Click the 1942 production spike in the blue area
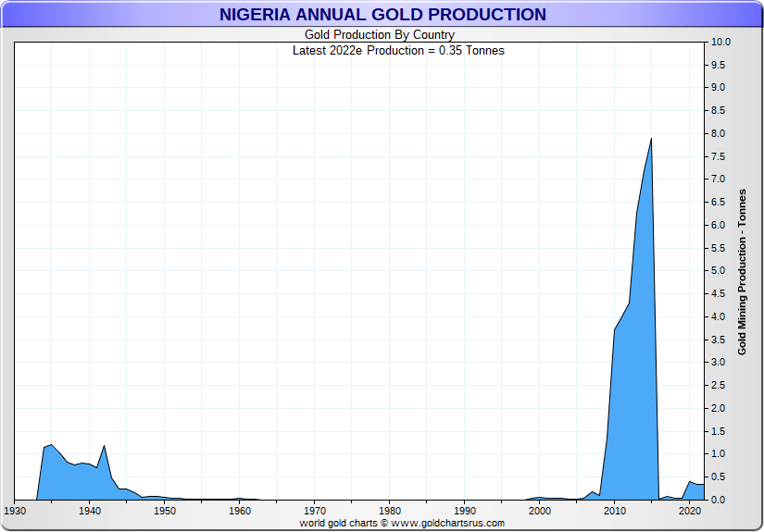The image size is (764, 532). coord(105,446)
